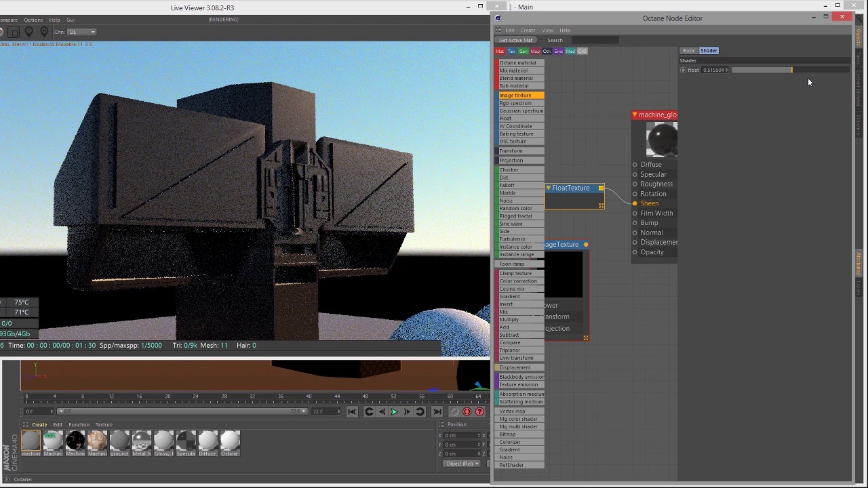
Task: Open Create menu in Node Editor
Action: 528,30
